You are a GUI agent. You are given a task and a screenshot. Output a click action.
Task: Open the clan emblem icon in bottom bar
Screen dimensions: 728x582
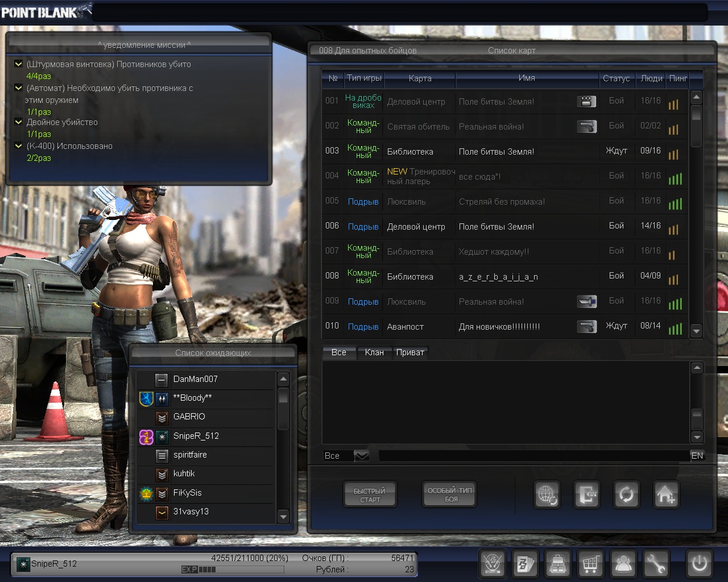tap(493, 564)
